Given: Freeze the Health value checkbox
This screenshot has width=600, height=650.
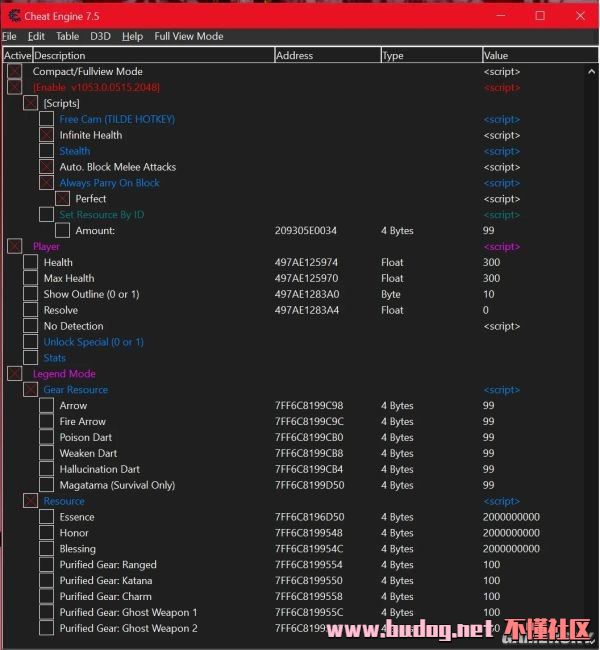Looking at the screenshot, I should coord(30,262).
